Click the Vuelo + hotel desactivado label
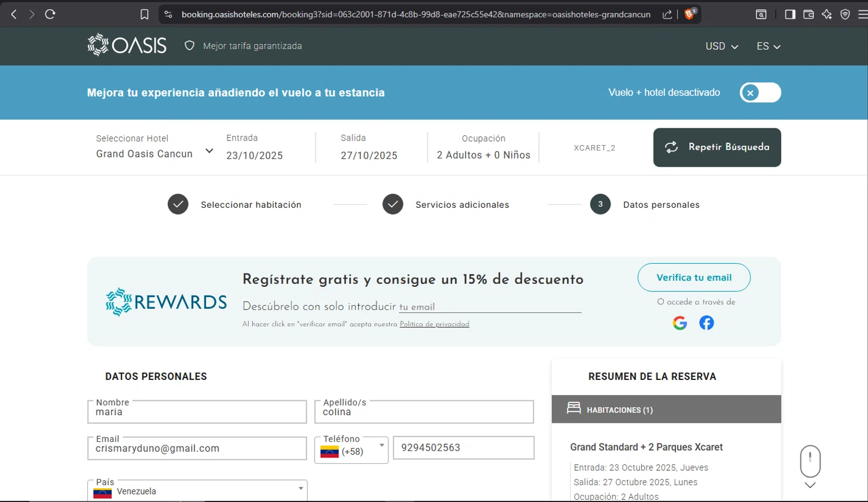868x502 pixels. 664,93
